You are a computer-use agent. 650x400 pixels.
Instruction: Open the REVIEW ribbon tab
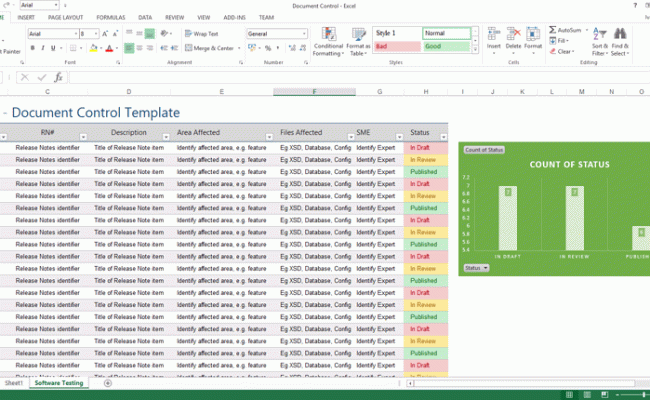click(x=175, y=17)
